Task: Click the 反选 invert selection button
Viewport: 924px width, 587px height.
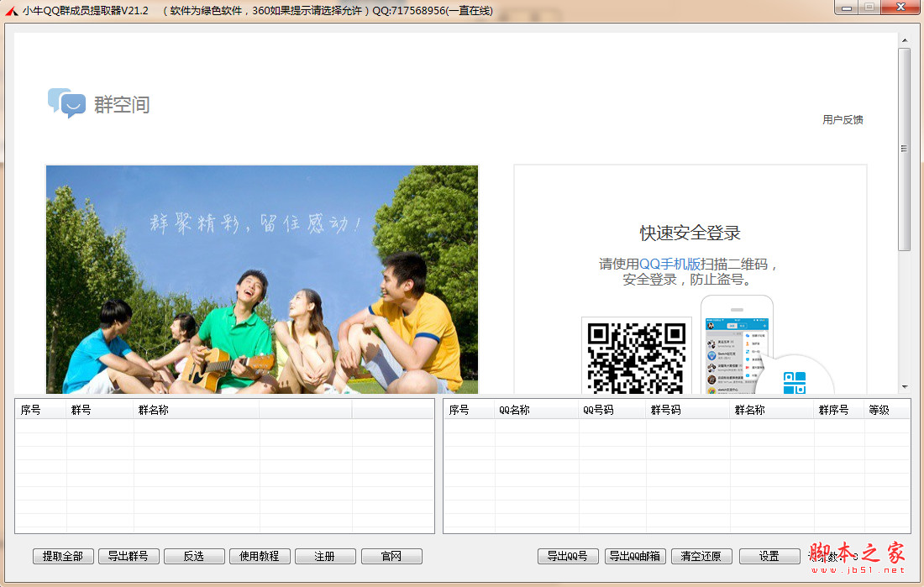Action: (194, 556)
